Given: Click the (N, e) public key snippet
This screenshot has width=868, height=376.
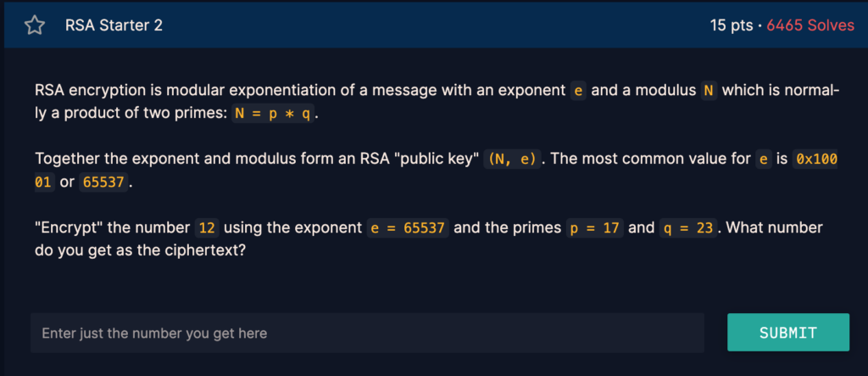Looking at the screenshot, I should [511, 160].
